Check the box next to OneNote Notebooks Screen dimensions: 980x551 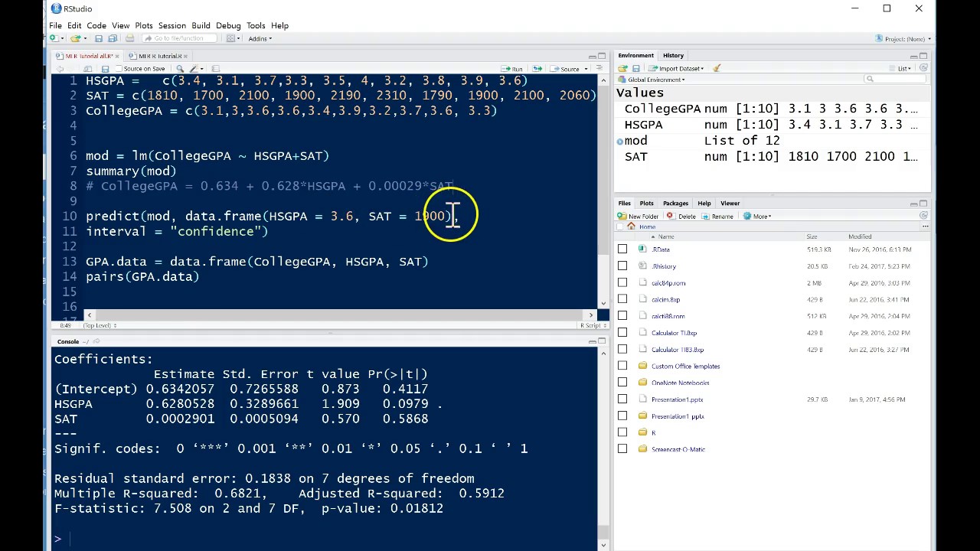click(x=622, y=383)
